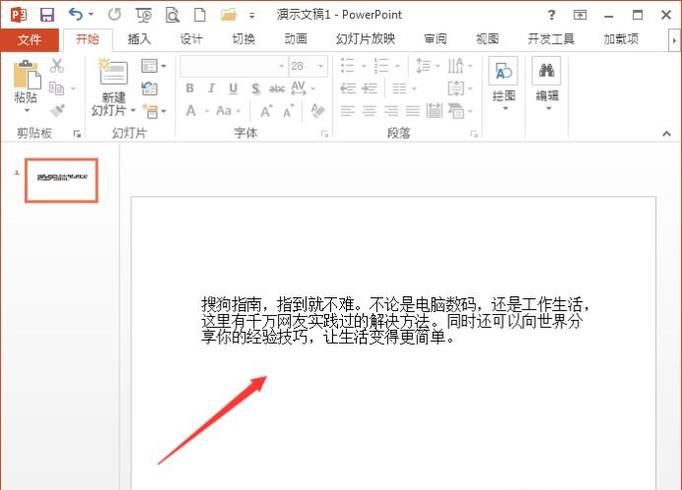Align text left
Image resolution: width=682 pixels, height=490 pixels.
348,111
